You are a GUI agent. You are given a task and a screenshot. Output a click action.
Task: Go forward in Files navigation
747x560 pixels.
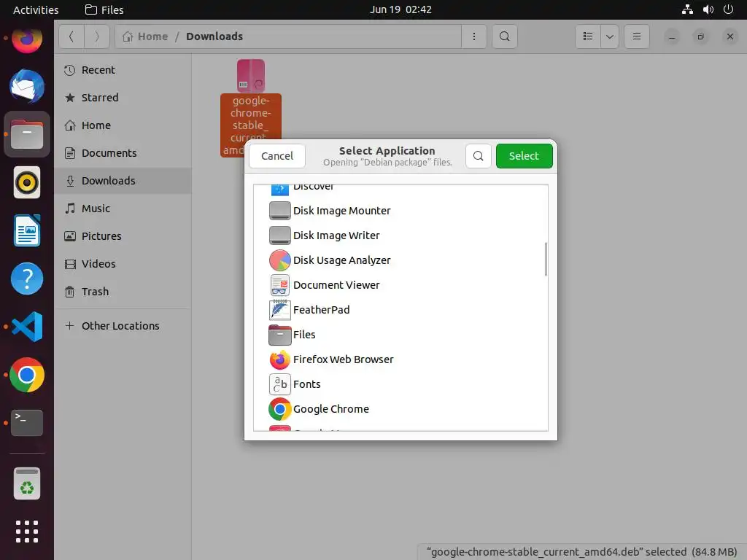[x=97, y=36]
